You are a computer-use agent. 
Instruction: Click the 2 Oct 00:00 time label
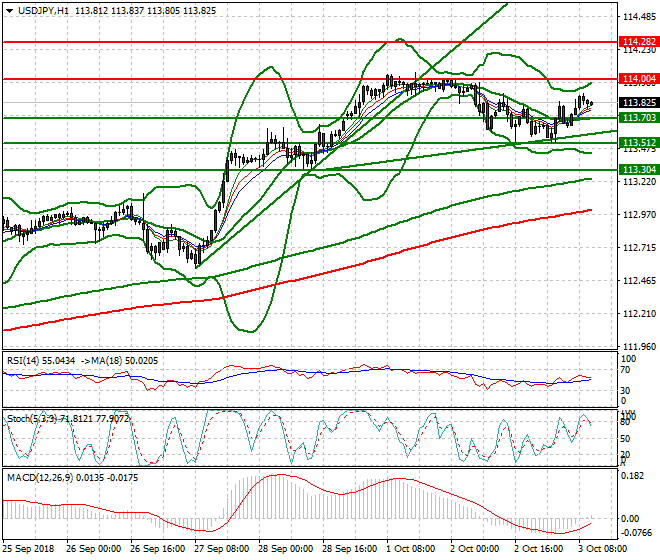tap(475, 549)
